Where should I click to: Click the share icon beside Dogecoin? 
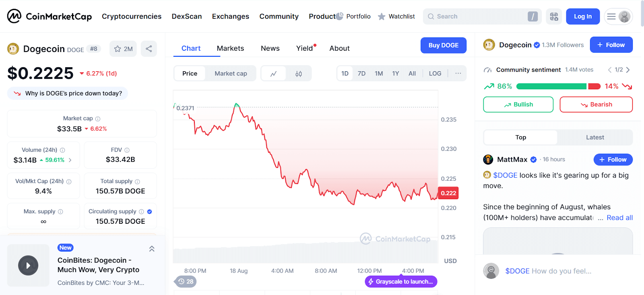149,49
